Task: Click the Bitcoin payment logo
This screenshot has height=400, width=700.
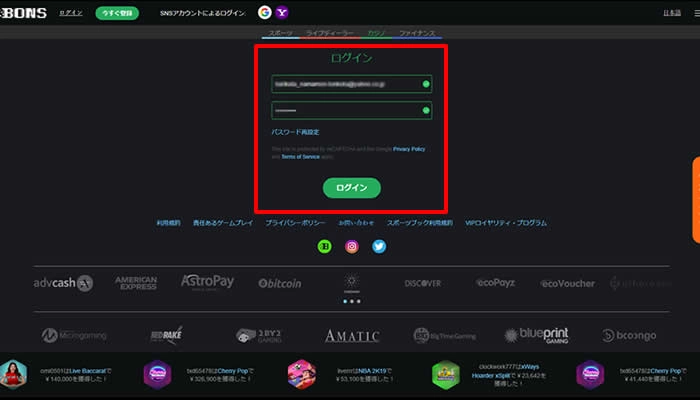Action: tap(279, 283)
